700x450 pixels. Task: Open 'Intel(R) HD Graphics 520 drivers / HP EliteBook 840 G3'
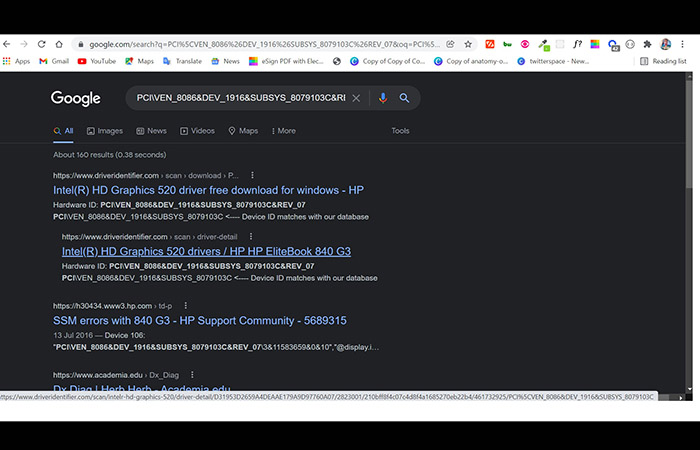coord(206,251)
